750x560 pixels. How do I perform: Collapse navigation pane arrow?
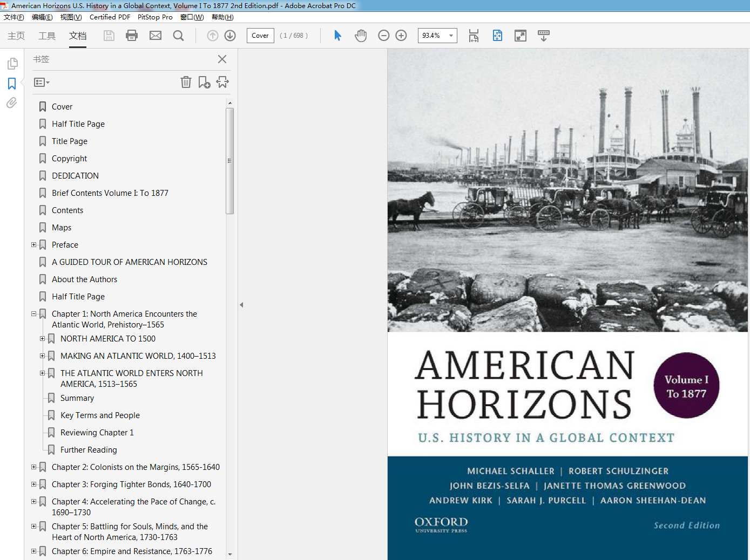241,305
